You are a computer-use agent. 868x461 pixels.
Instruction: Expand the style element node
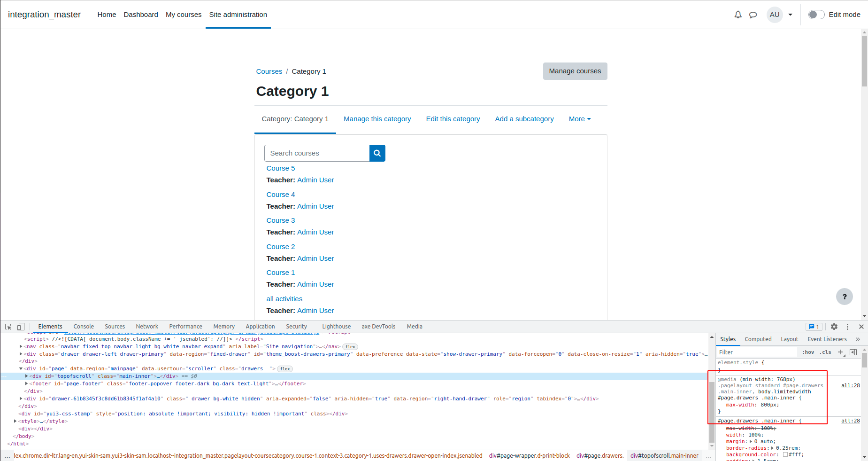[x=15, y=421]
